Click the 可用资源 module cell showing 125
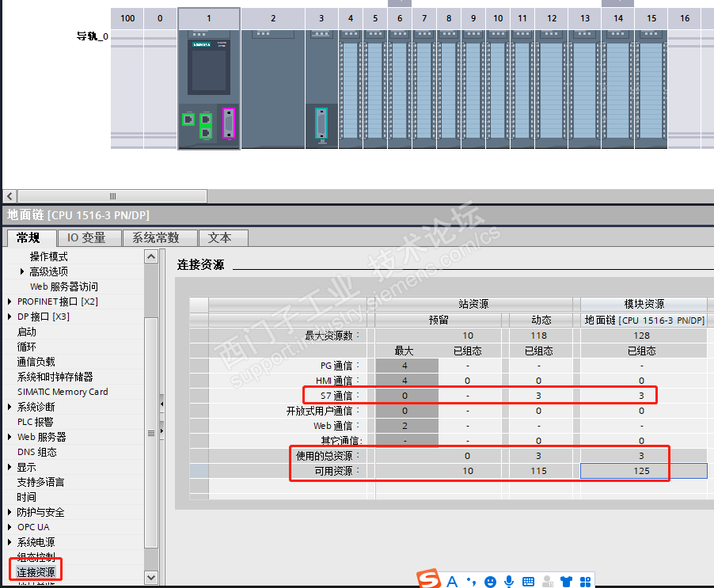 click(x=644, y=471)
